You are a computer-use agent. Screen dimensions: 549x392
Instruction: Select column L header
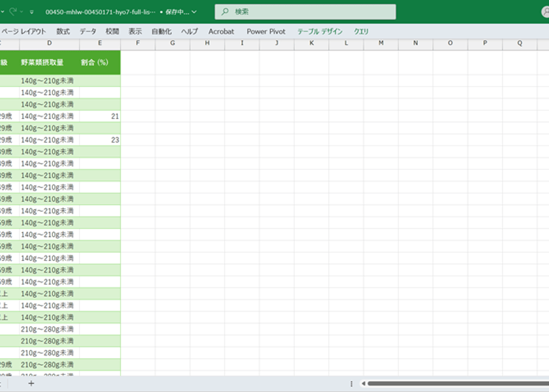click(x=346, y=43)
